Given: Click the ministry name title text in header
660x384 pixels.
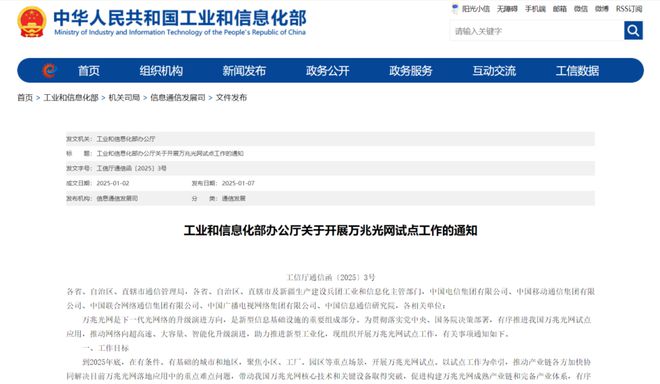Looking at the screenshot, I should pos(180,18).
